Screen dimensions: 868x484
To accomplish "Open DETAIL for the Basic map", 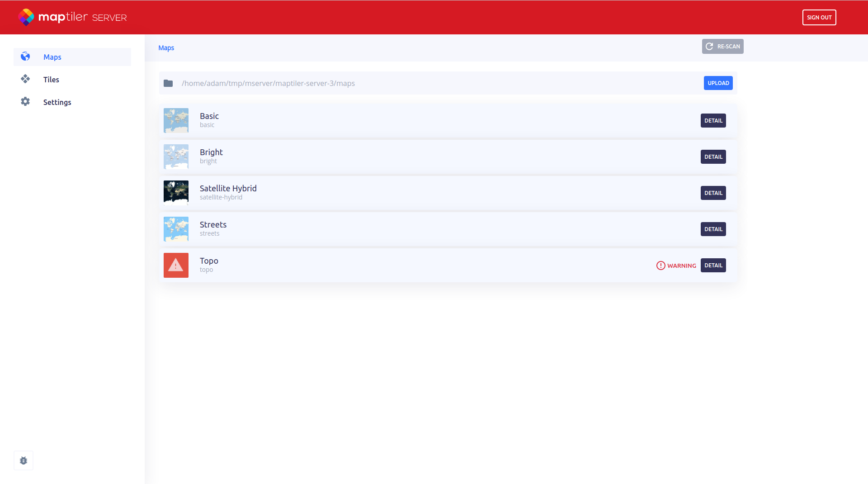I will point(713,121).
